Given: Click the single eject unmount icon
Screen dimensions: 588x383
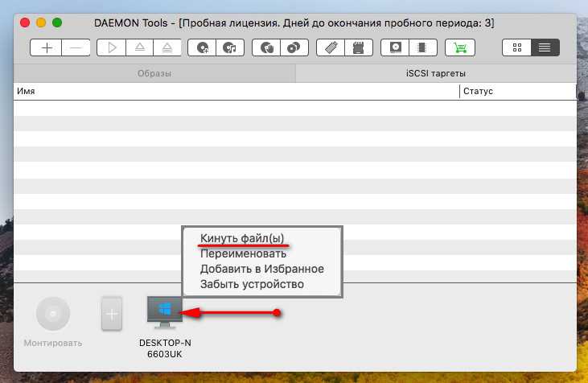Looking at the screenshot, I should coord(139,47).
